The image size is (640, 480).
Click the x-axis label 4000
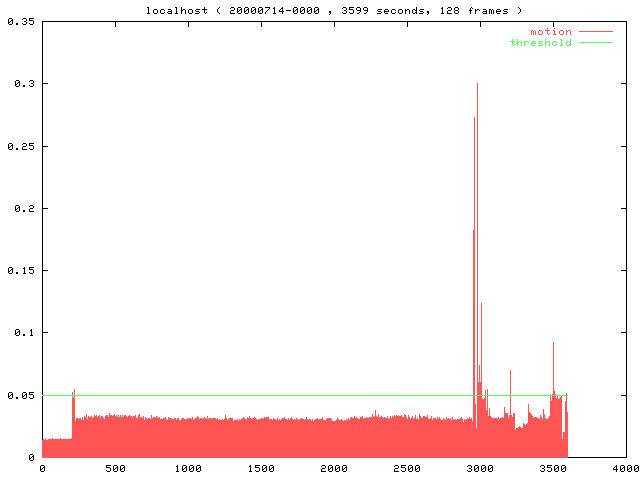pyautogui.click(x=624, y=468)
